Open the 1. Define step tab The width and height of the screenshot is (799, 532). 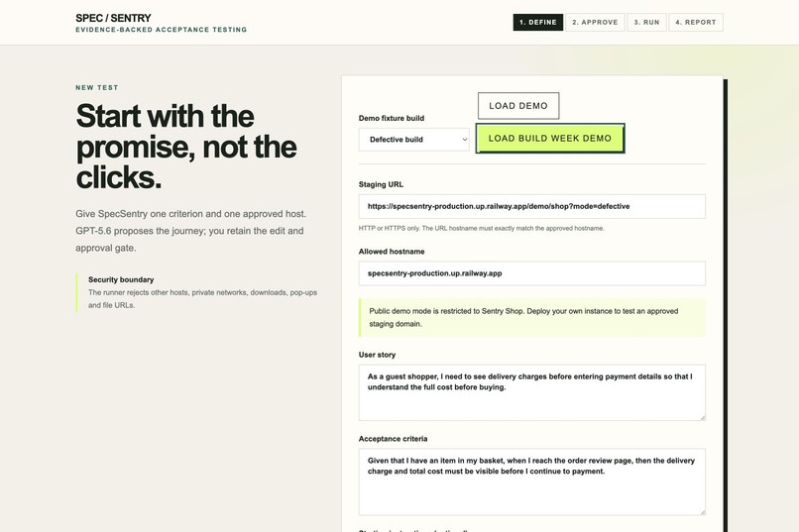point(537,22)
